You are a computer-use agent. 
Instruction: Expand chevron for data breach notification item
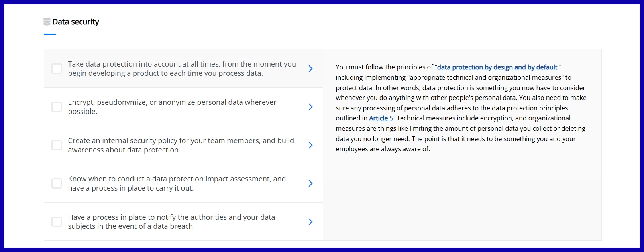click(310, 222)
